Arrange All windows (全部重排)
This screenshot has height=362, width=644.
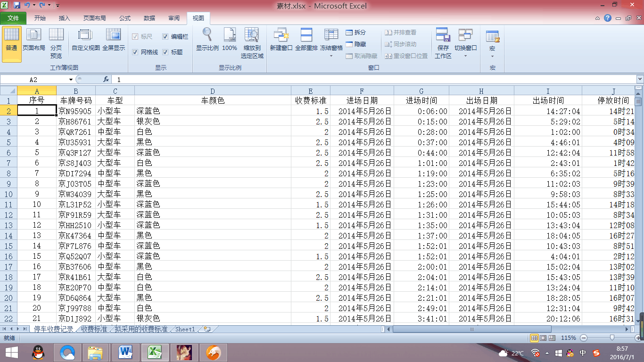(x=306, y=41)
